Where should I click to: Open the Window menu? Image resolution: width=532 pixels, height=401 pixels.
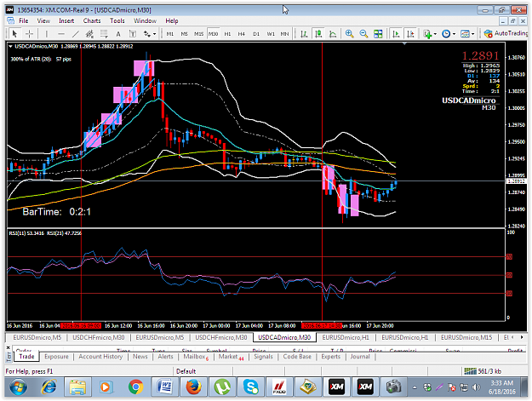point(145,20)
